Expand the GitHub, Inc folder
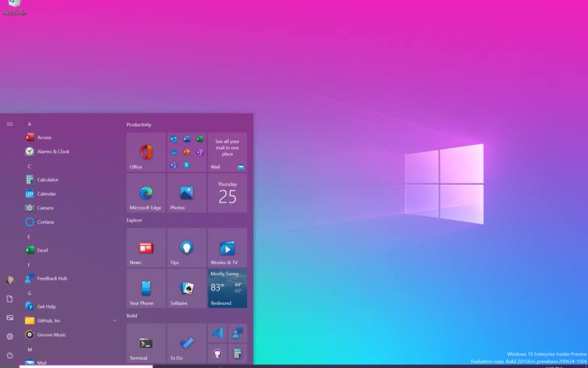 [71, 321]
